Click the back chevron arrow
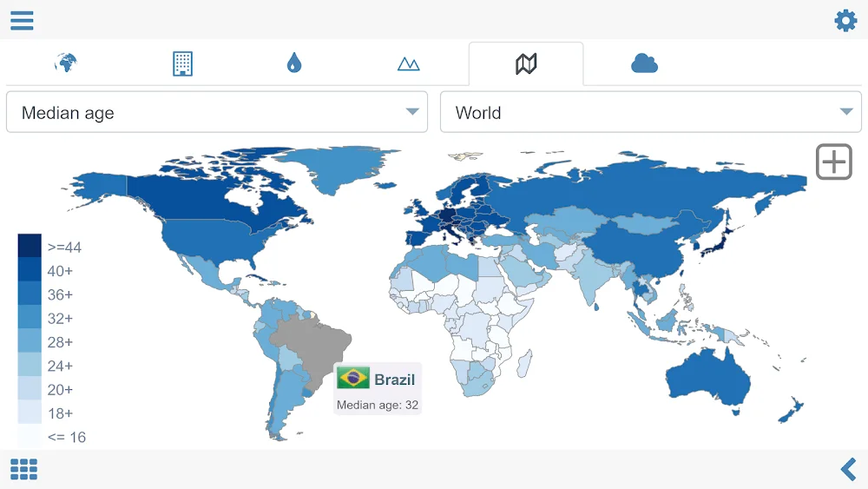The height and width of the screenshot is (489, 868). [x=848, y=469]
